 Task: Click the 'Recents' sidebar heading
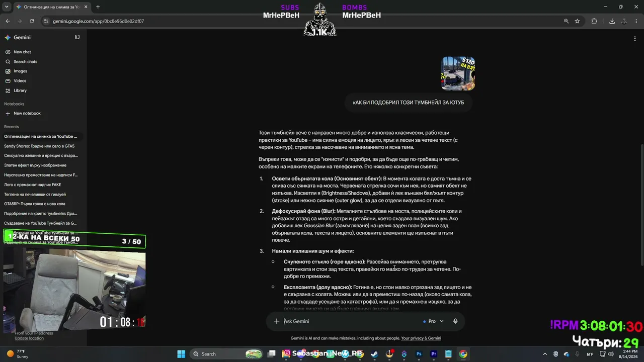(12, 127)
